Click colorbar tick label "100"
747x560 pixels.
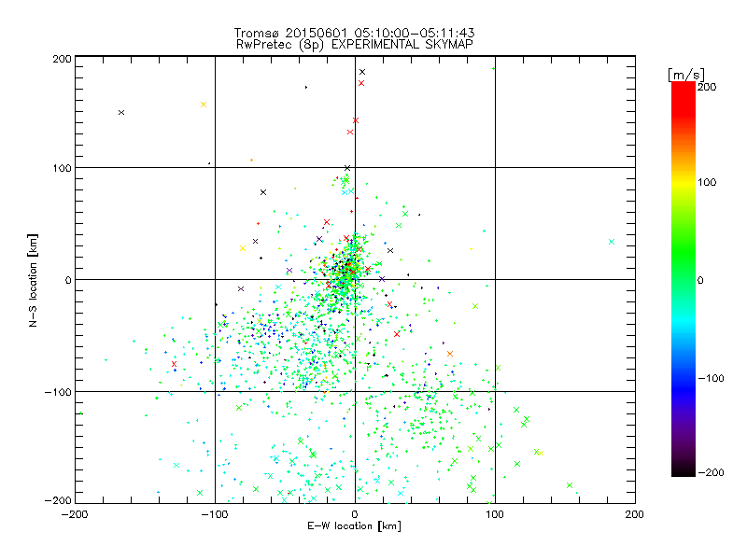pyautogui.click(x=707, y=182)
